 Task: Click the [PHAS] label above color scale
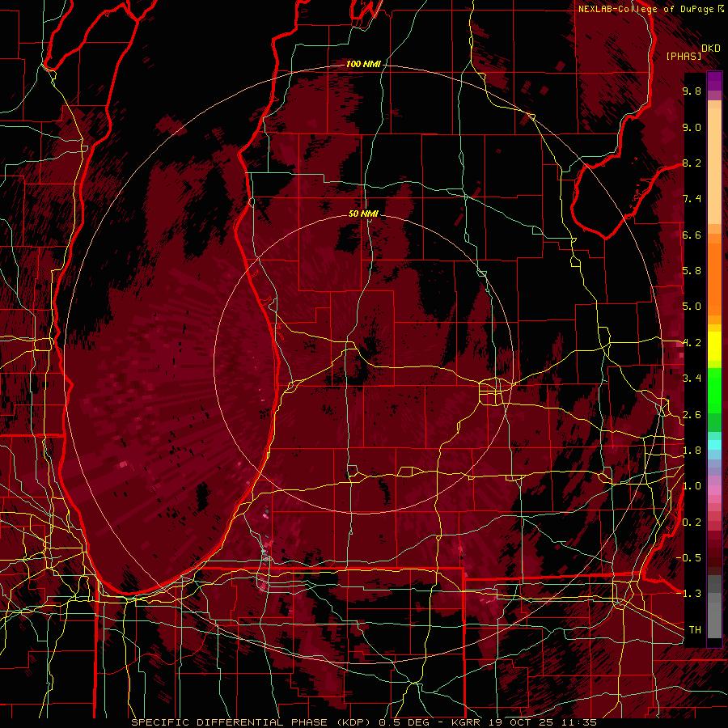click(684, 57)
